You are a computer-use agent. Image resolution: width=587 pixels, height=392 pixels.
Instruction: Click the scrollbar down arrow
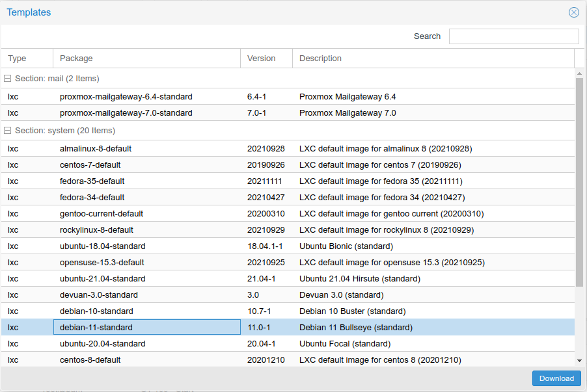579,361
